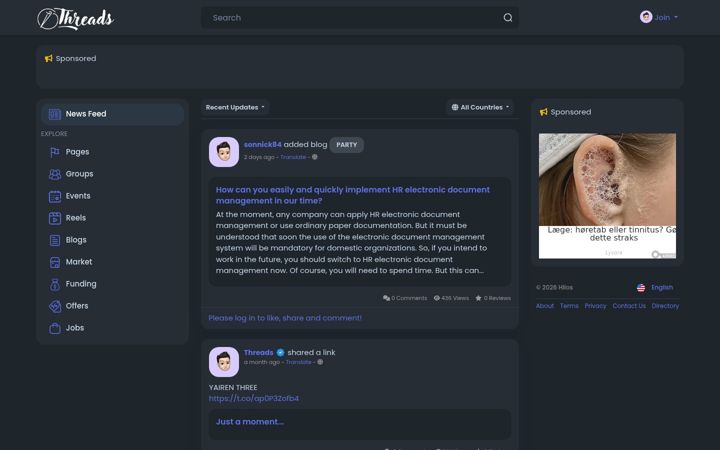The width and height of the screenshot is (720, 450).
Task: Open Offers in sidebar
Action: pos(112,306)
